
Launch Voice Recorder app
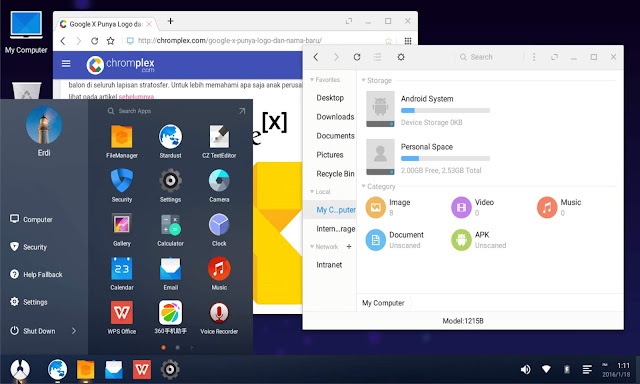(219, 317)
